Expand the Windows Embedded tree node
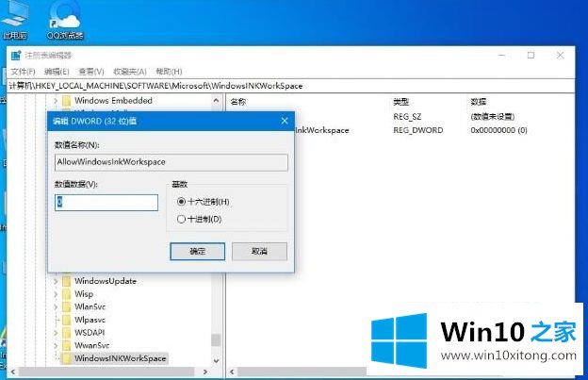588x380 pixels. tap(56, 101)
